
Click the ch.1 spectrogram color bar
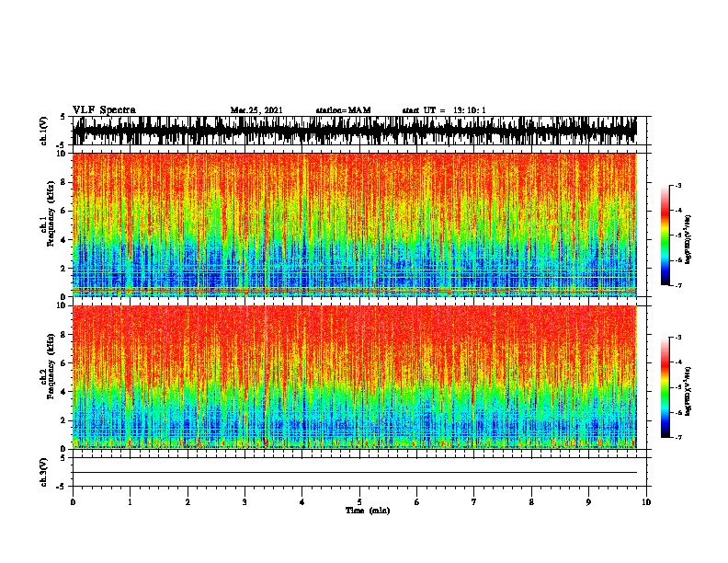(665, 236)
